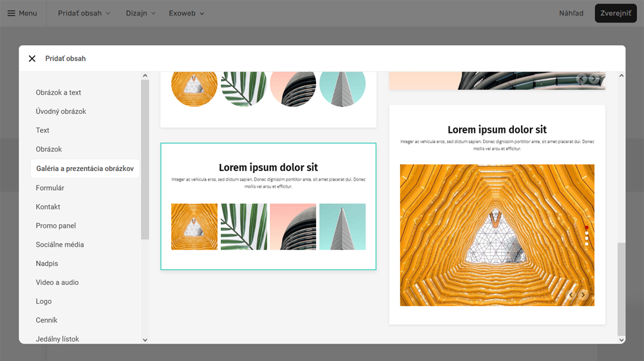Open the Náhľad preview link
644x361 pixels.
pos(571,13)
